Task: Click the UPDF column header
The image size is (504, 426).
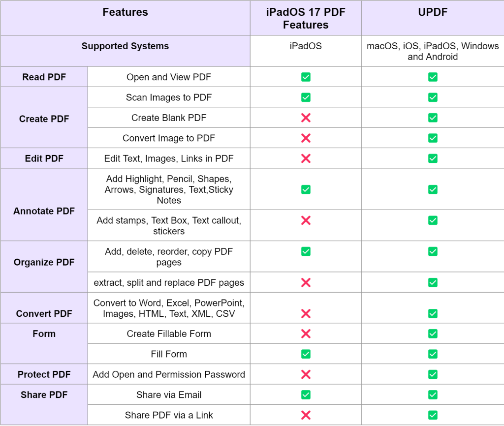Action: coord(433,13)
